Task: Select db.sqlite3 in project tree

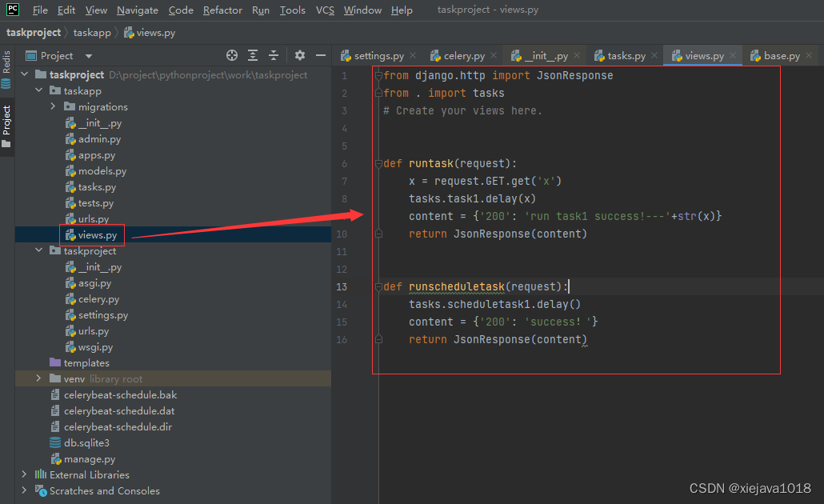Action: pyautogui.click(x=86, y=442)
